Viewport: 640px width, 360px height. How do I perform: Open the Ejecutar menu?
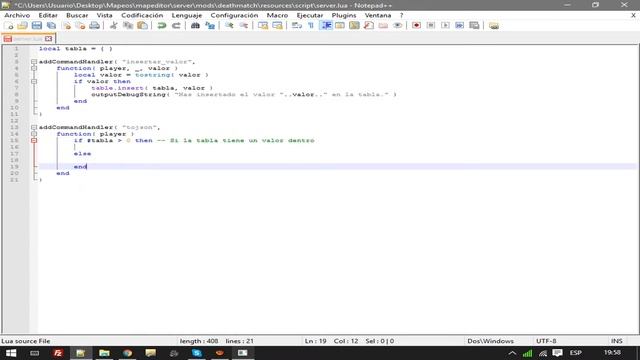point(310,15)
